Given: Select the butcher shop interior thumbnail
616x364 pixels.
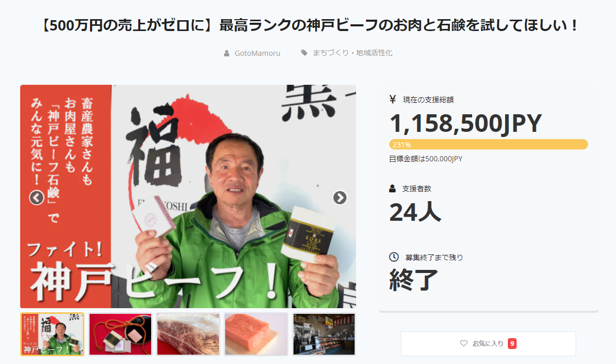Looking at the screenshot, I should [324, 334].
